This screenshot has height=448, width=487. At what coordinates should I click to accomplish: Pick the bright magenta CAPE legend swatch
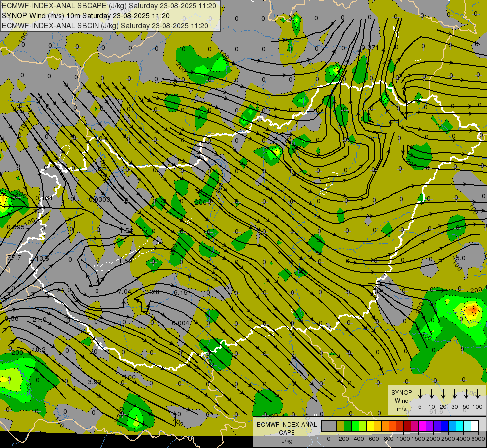pos(422,426)
